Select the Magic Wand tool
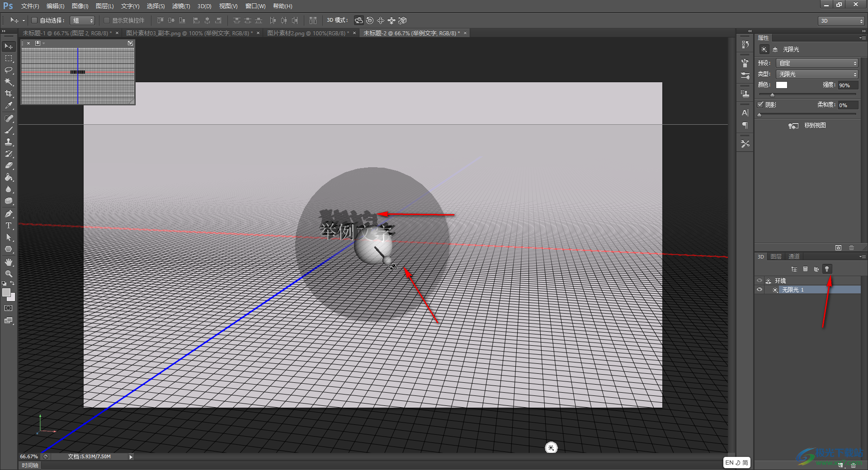Image resolution: width=868 pixels, height=470 pixels. click(x=9, y=82)
